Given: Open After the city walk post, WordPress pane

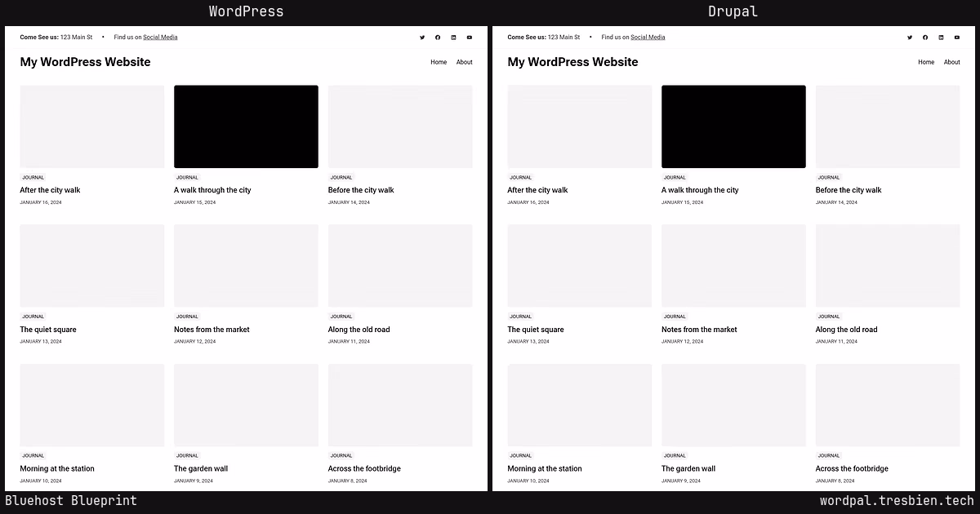Looking at the screenshot, I should (x=50, y=190).
